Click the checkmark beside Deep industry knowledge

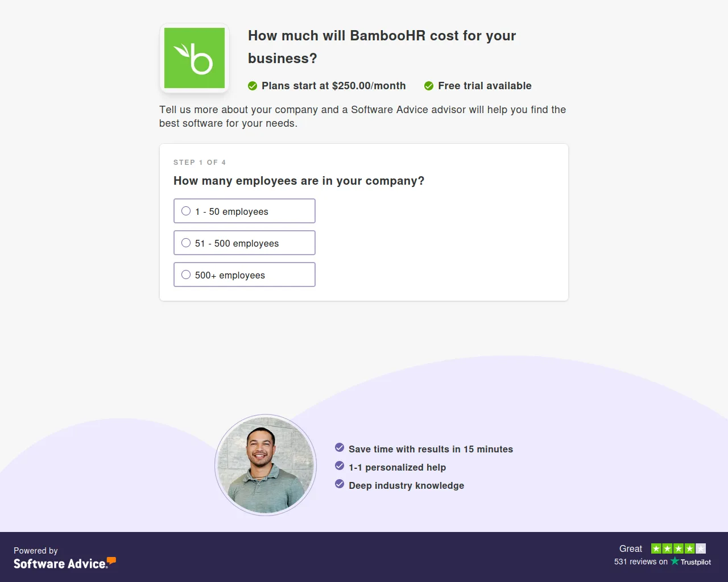click(340, 484)
